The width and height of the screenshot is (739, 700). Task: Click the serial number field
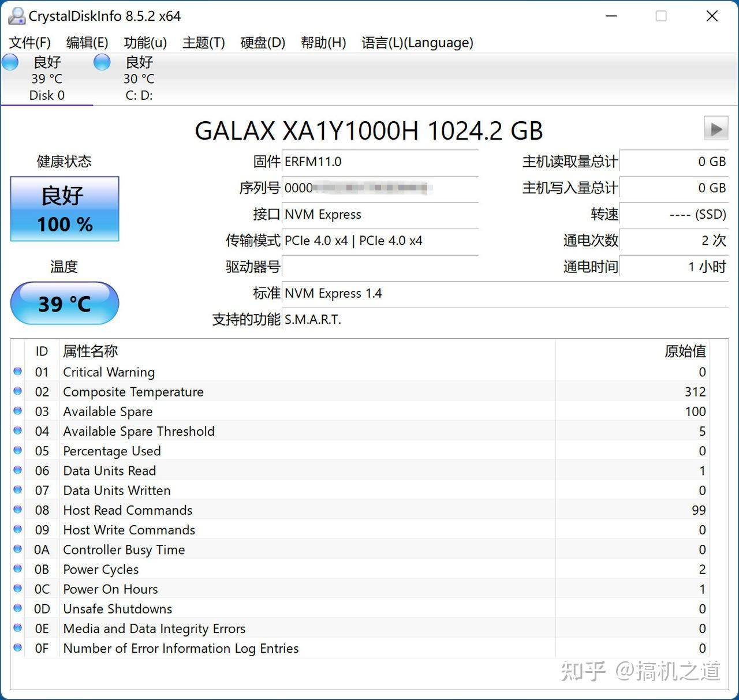pos(380,188)
